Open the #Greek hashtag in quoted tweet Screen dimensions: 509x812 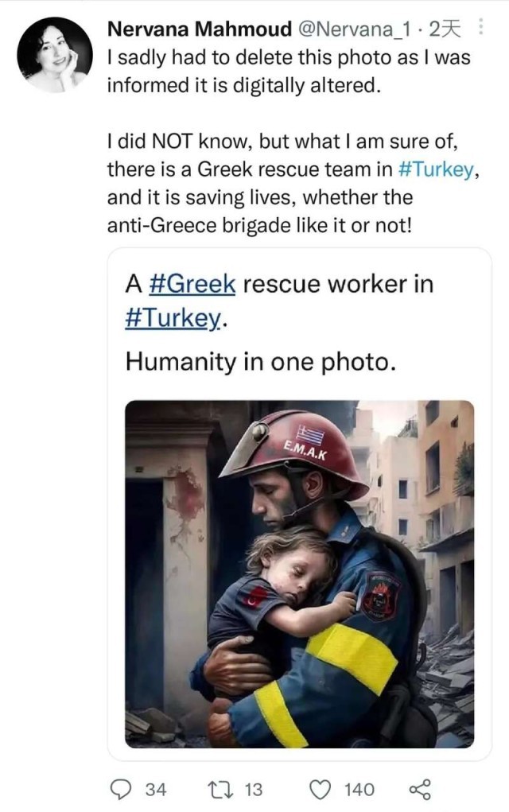(192, 284)
